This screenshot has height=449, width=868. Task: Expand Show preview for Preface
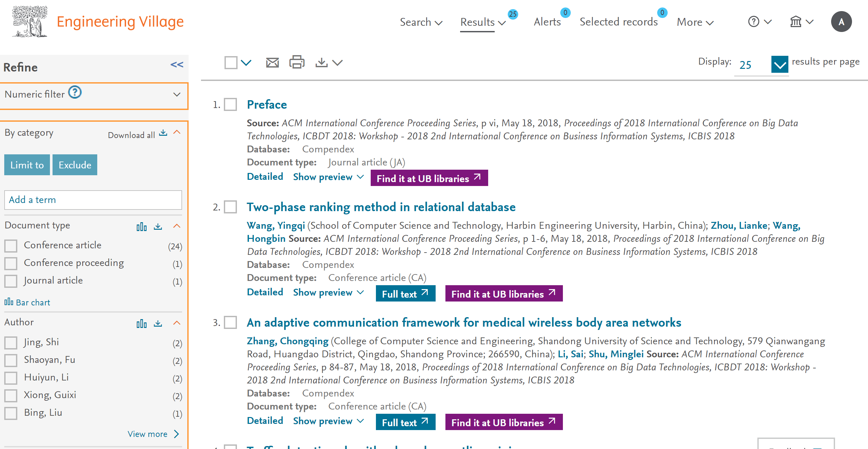point(328,177)
